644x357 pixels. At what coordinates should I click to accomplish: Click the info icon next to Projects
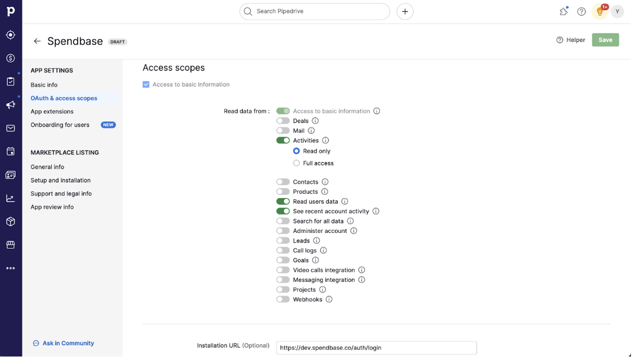pos(323,290)
